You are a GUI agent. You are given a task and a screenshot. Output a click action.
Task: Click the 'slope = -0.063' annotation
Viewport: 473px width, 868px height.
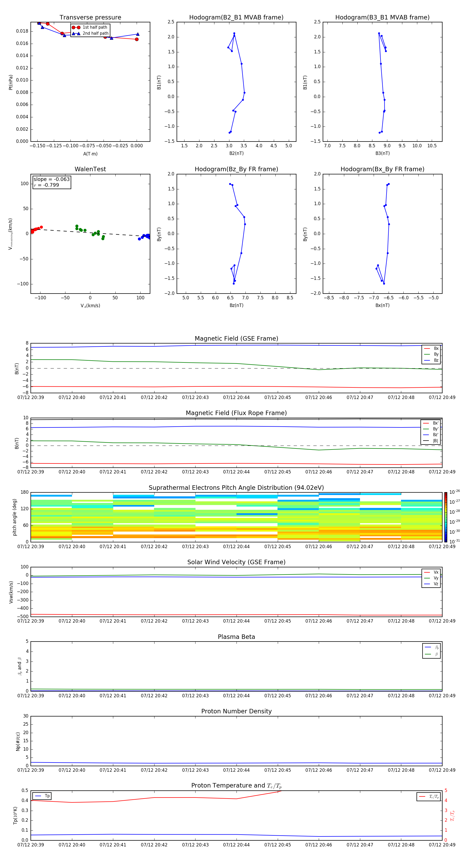click(52, 179)
